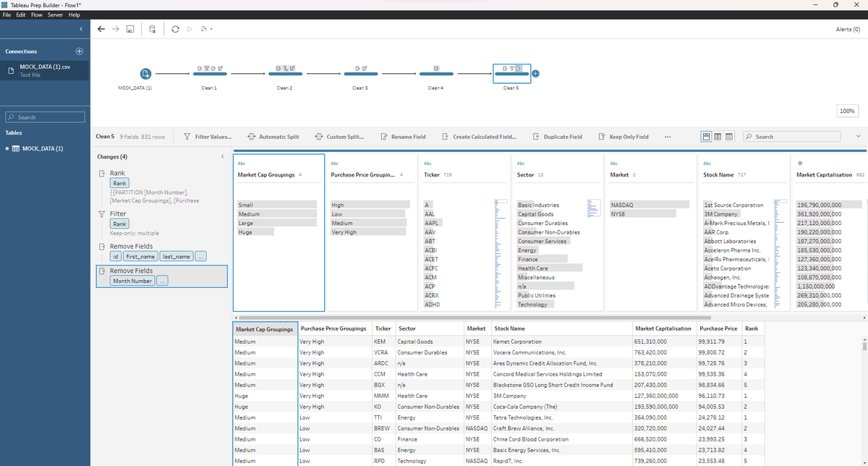Click the Abc data type on Sector card
868x466 pixels.
click(x=521, y=164)
